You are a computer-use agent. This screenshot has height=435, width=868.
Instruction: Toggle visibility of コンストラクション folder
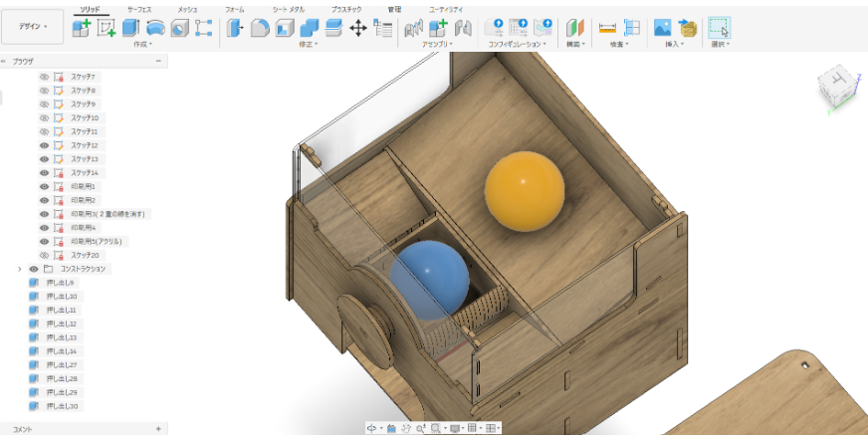click(x=34, y=269)
